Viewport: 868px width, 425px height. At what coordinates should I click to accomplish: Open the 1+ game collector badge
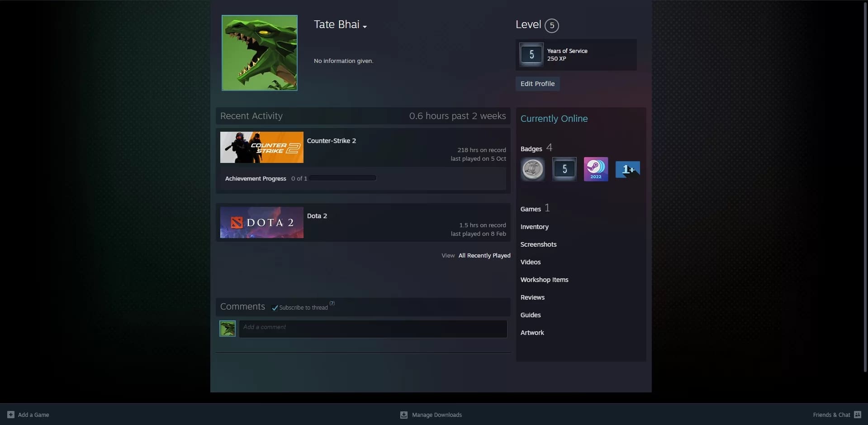[x=627, y=169]
